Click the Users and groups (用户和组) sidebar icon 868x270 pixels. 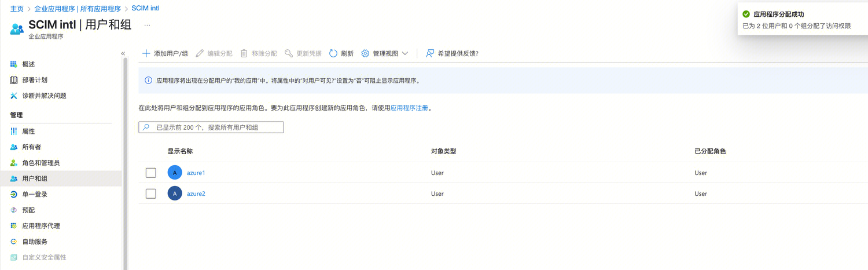click(x=14, y=178)
